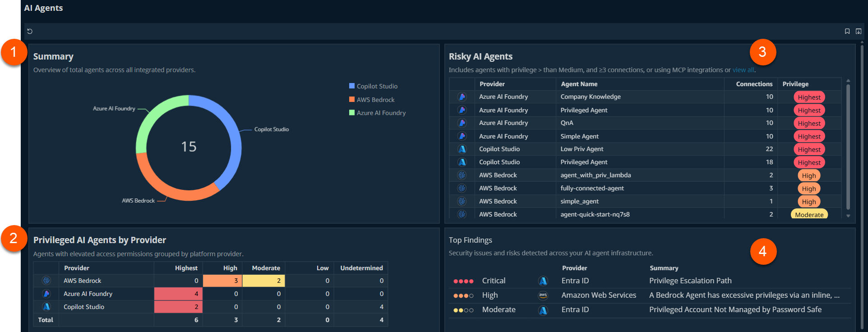Click the Bedrock Agent excessive privileges summary
This screenshot has height=332, width=868.
[744, 295]
